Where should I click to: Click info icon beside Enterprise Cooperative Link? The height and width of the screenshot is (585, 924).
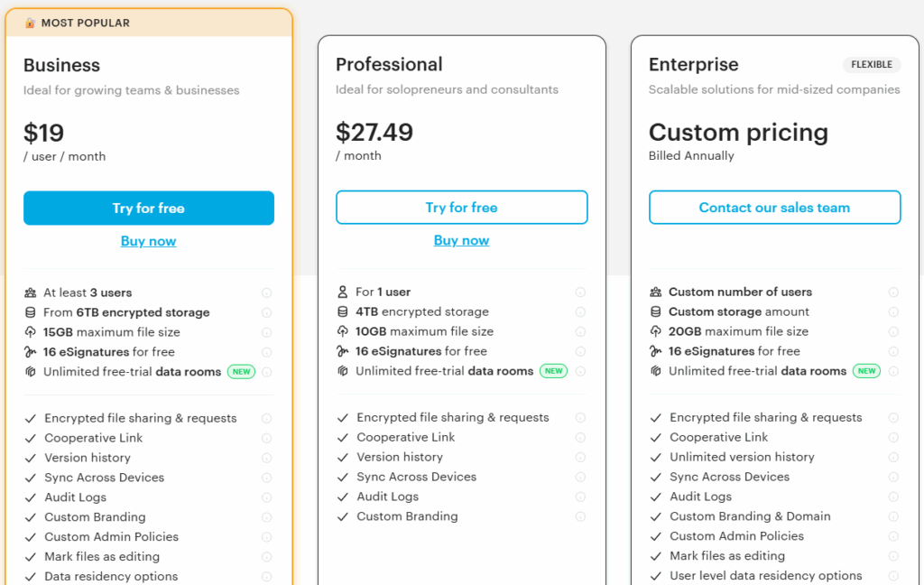pos(893,437)
